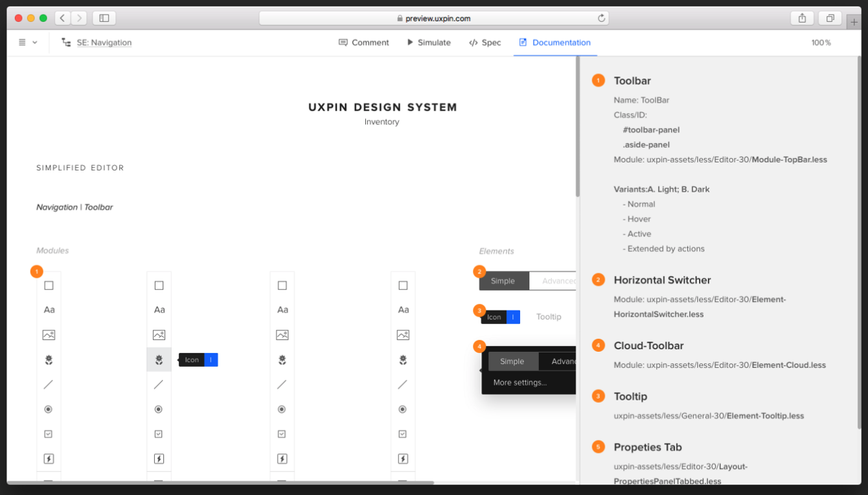The height and width of the screenshot is (495, 868).
Task: Show all tabs overview button
Action: [830, 18]
